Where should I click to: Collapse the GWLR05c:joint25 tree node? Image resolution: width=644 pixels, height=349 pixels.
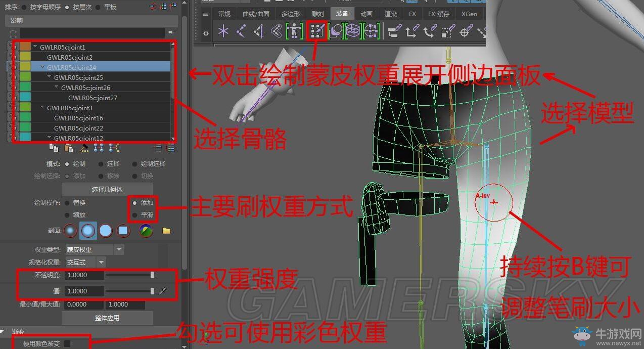(50, 77)
